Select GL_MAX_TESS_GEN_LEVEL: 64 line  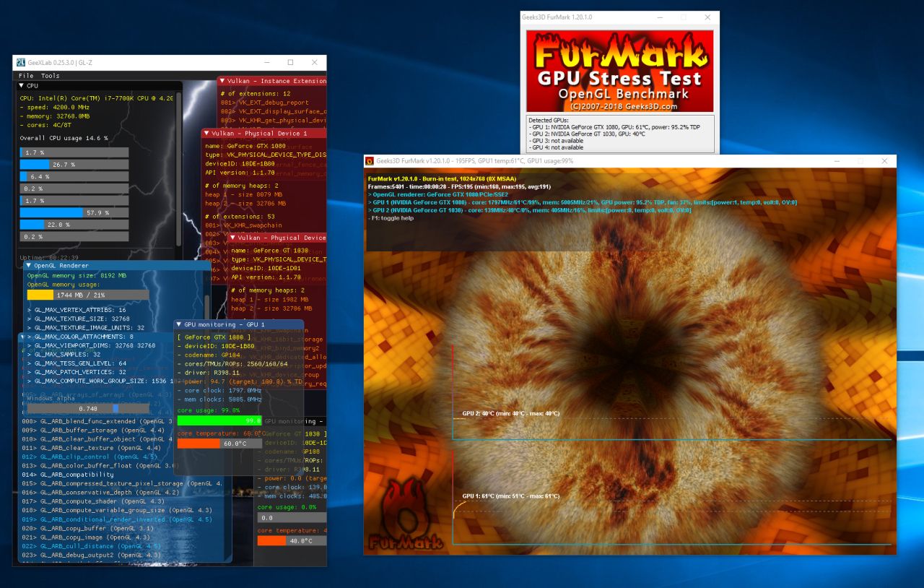pyautogui.click(x=77, y=363)
